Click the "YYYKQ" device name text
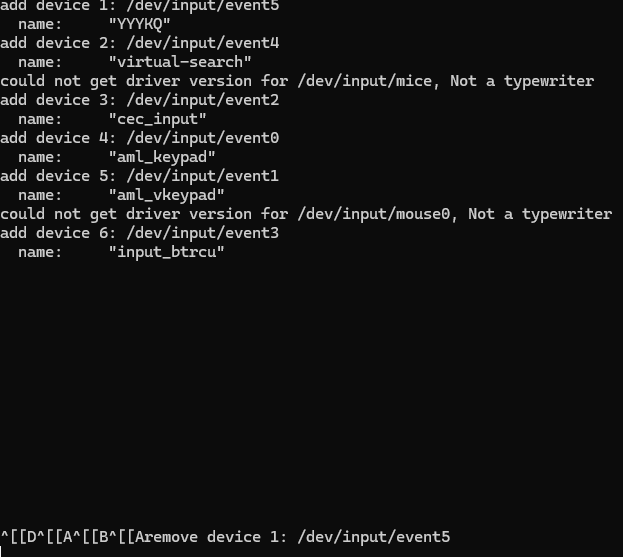This screenshot has height=557, width=623. (139, 24)
